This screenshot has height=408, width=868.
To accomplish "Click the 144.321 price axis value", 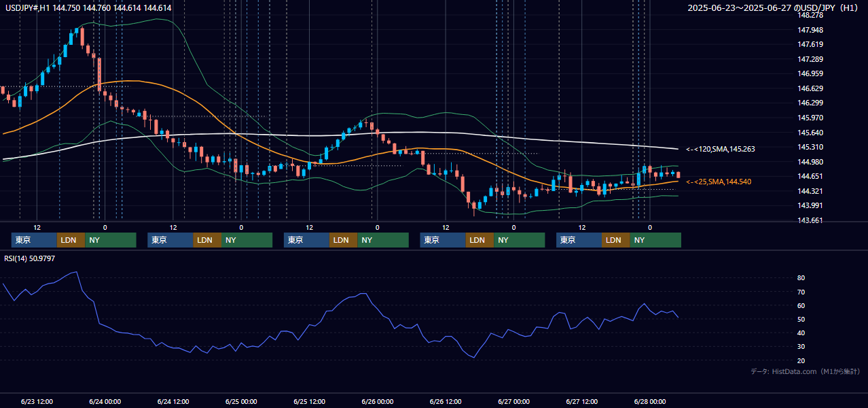I will click(809, 191).
